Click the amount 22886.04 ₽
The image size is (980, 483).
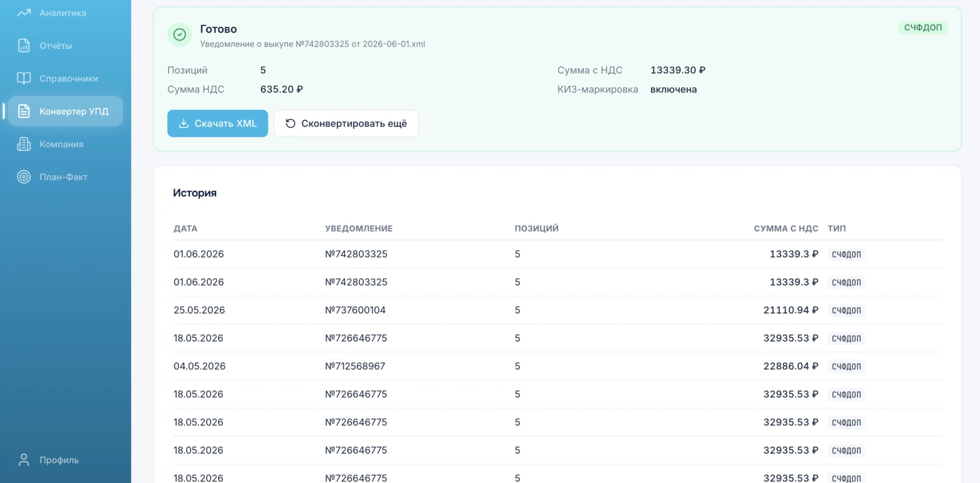791,366
